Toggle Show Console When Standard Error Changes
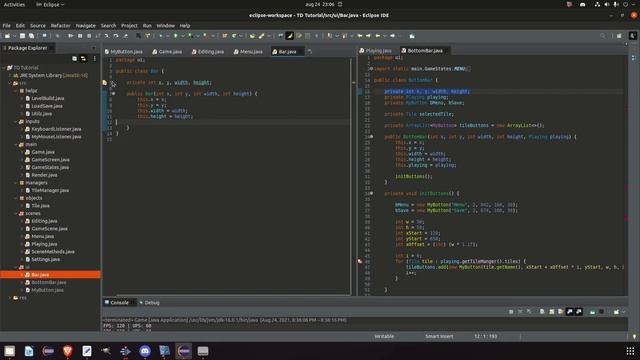Viewport: 640px width, 360px height. (579, 312)
